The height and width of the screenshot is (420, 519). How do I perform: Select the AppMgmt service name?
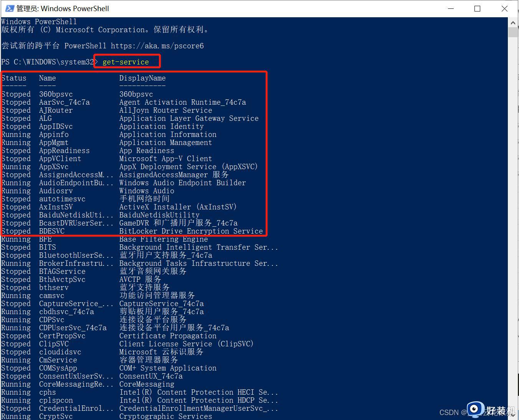54,143
